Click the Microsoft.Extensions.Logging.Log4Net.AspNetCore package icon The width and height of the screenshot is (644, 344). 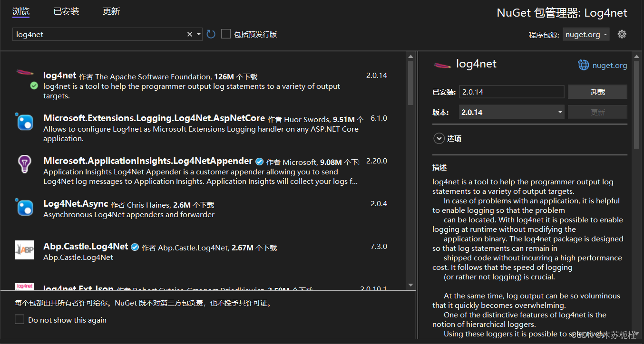24,122
